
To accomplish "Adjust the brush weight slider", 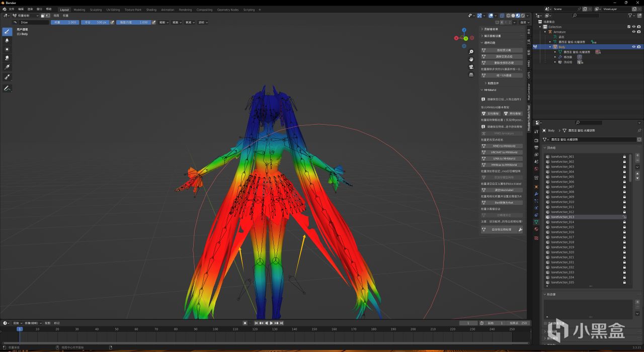I will pos(65,22).
